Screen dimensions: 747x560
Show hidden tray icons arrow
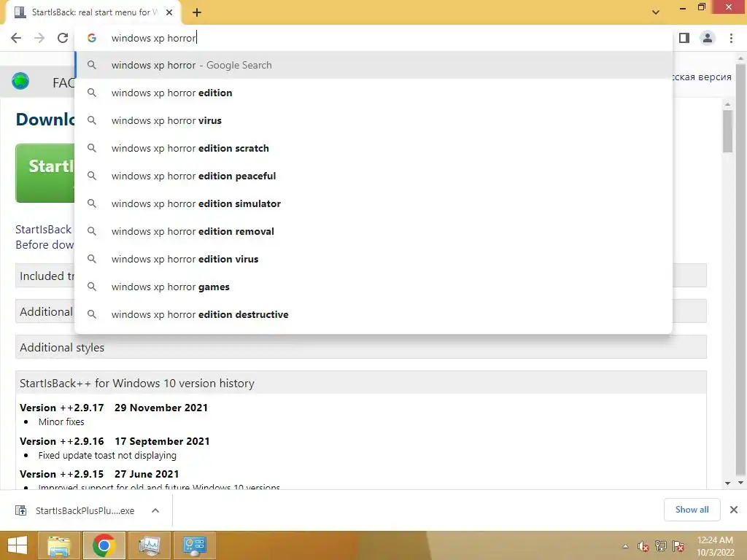click(x=625, y=546)
